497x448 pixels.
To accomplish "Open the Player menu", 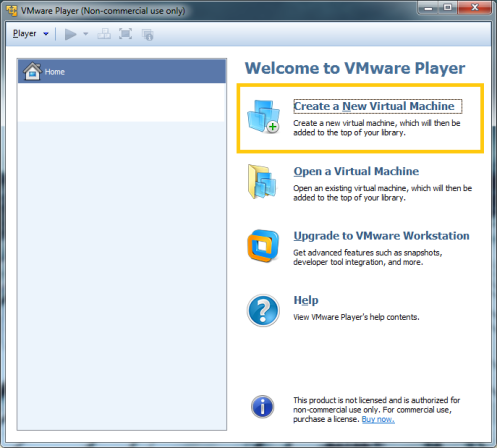I will pos(25,34).
